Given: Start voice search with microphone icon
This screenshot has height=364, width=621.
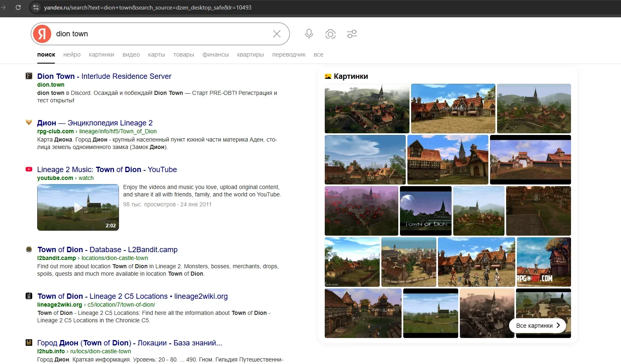Looking at the screenshot, I should click(x=309, y=34).
